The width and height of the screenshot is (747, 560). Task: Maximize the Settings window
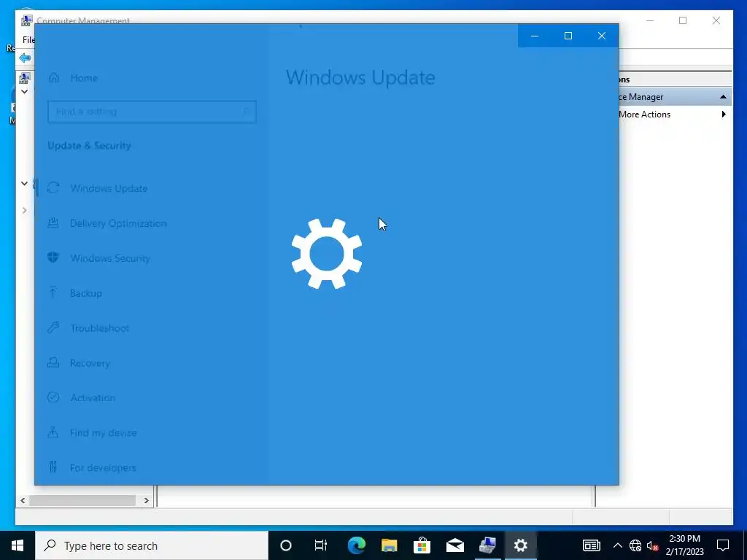point(568,36)
